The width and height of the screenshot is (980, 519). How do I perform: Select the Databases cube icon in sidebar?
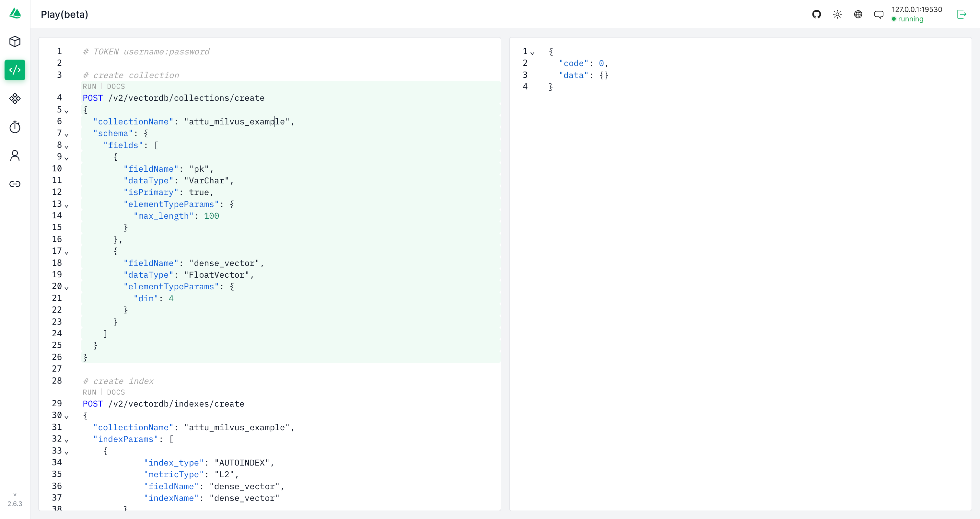point(15,41)
